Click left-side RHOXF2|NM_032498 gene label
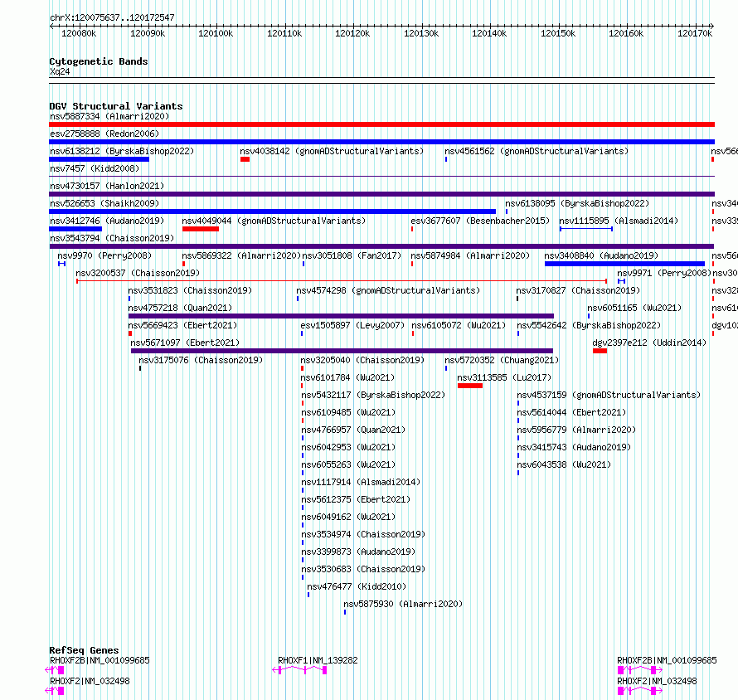The width and height of the screenshot is (738, 700). point(90,681)
